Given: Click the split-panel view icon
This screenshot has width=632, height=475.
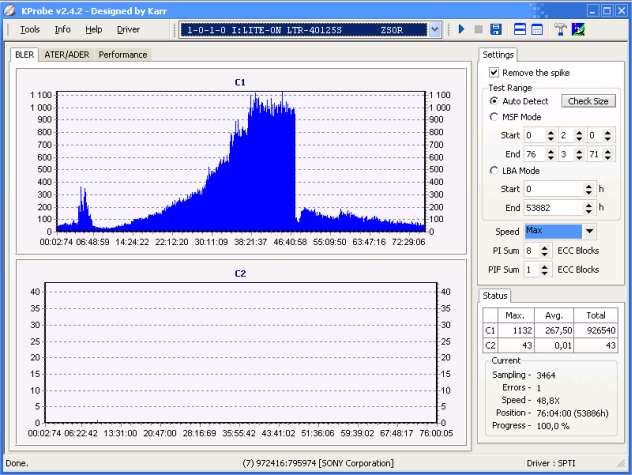Looking at the screenshot, I should point(520,29).
